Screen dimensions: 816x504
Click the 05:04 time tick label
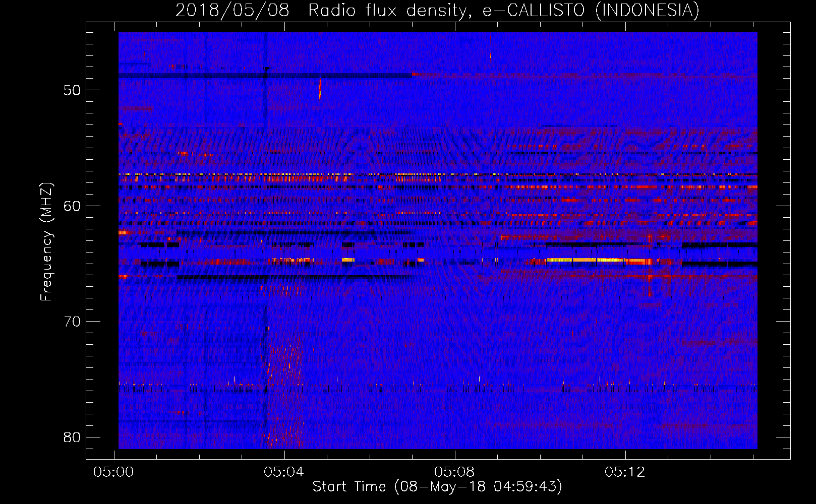284,472
